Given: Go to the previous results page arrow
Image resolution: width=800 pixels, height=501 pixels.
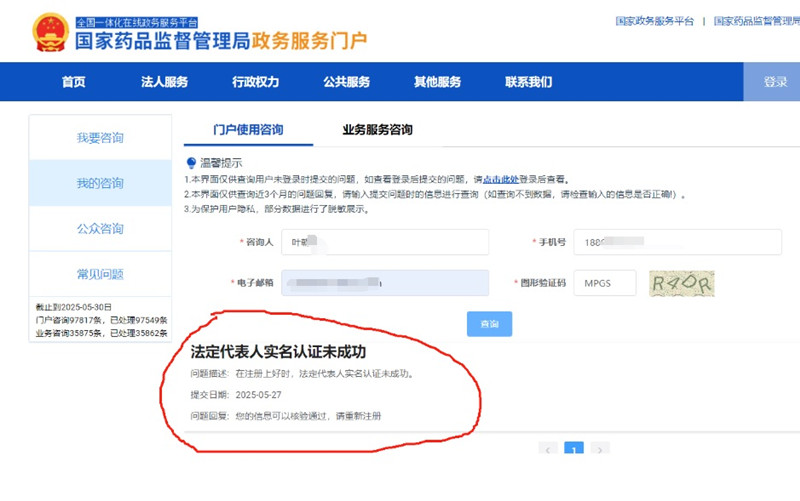Looking at the screenshot, I should point(548,448).
